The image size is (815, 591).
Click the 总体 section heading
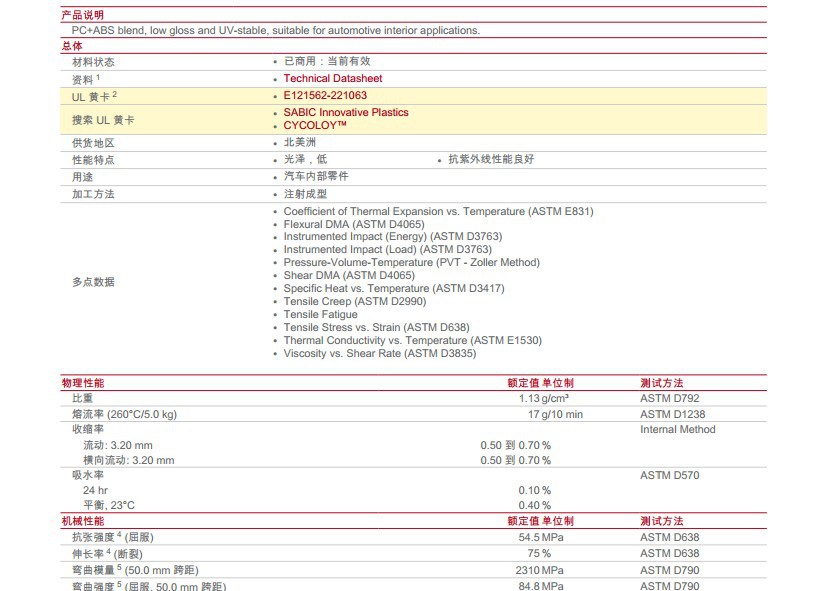[x=72, y=46]
